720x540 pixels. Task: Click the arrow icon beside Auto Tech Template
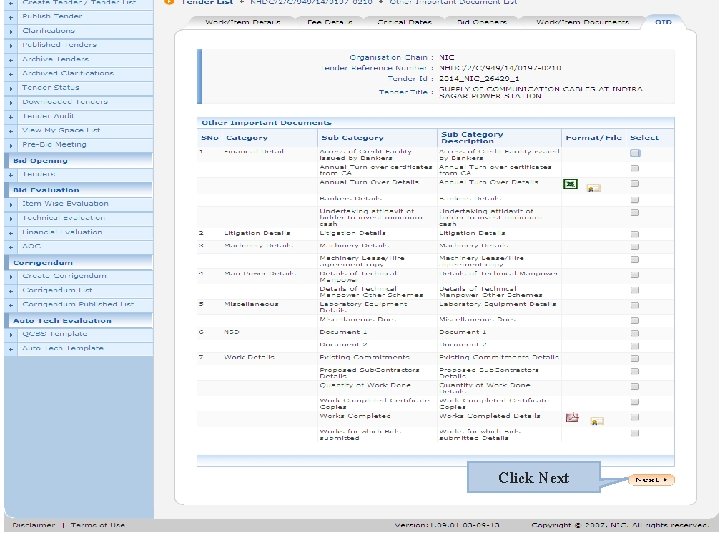[11, 349]
